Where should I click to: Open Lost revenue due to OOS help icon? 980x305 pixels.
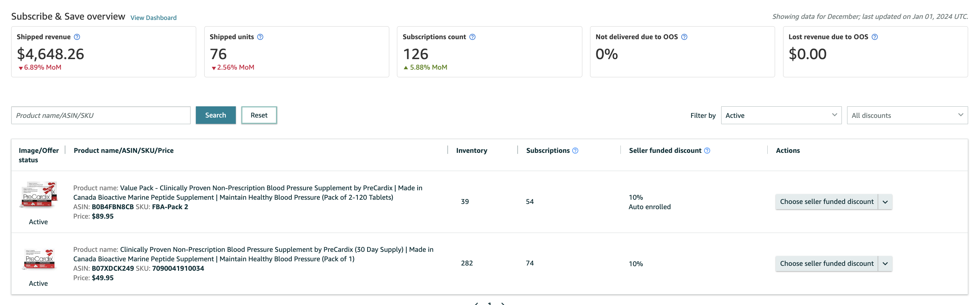click(x=874, y=37)
